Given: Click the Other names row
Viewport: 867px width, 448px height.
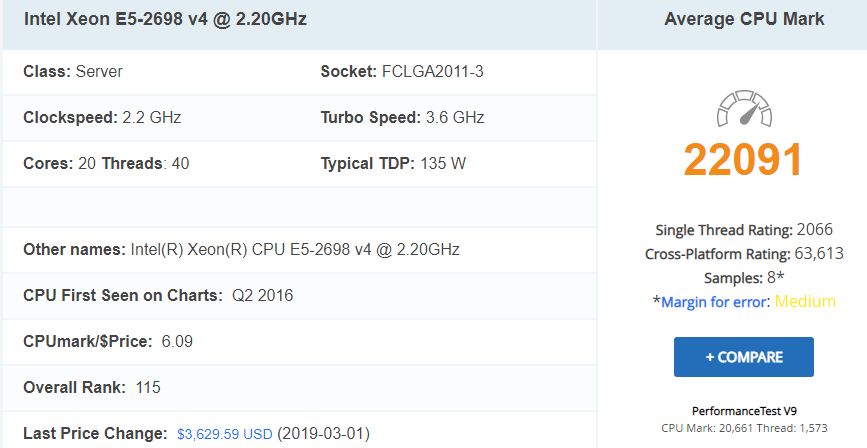Looking at the screenshot, I should 241,249.
